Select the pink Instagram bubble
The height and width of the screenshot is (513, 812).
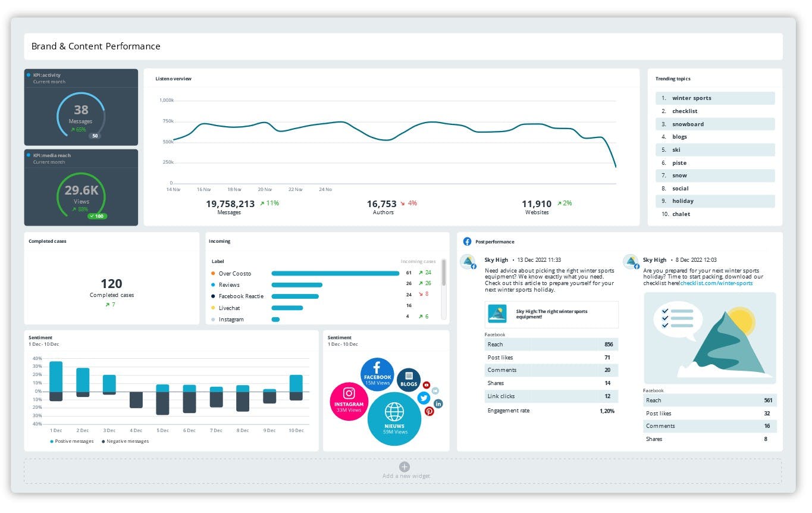click(x=349, y=401)
